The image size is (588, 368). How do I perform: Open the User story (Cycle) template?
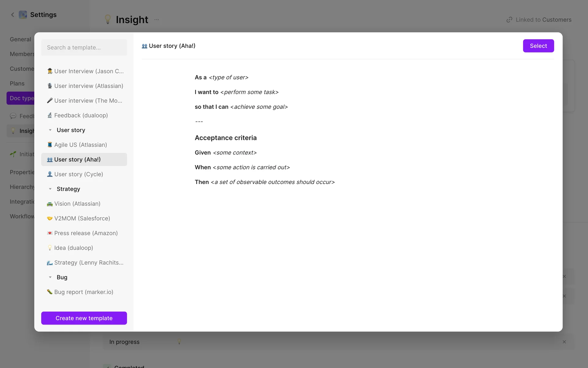78,174
